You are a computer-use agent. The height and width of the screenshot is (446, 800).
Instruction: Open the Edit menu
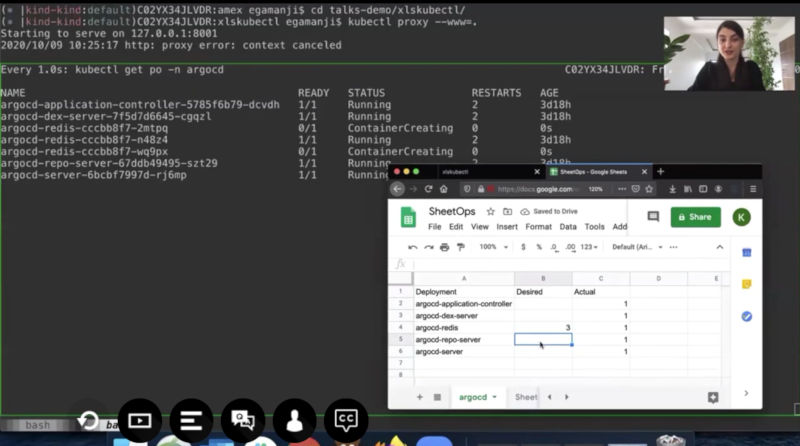456,227
